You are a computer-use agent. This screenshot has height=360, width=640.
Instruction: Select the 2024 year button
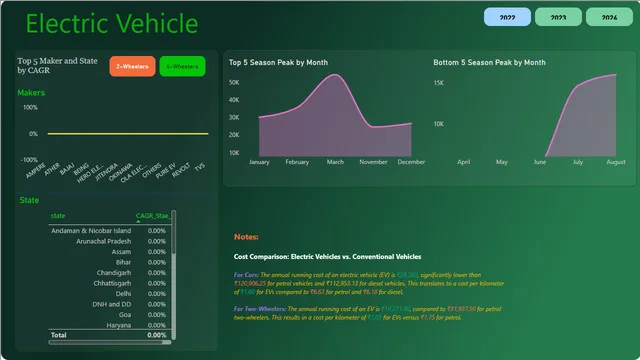(609, 17)
